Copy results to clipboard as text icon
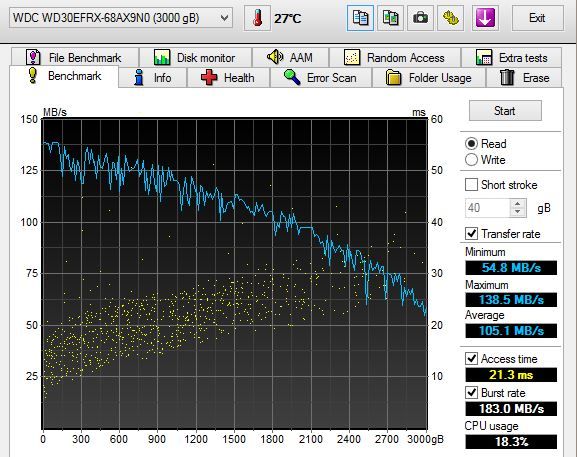This screenshot has height=457, width=577. [x=360, y=18]
